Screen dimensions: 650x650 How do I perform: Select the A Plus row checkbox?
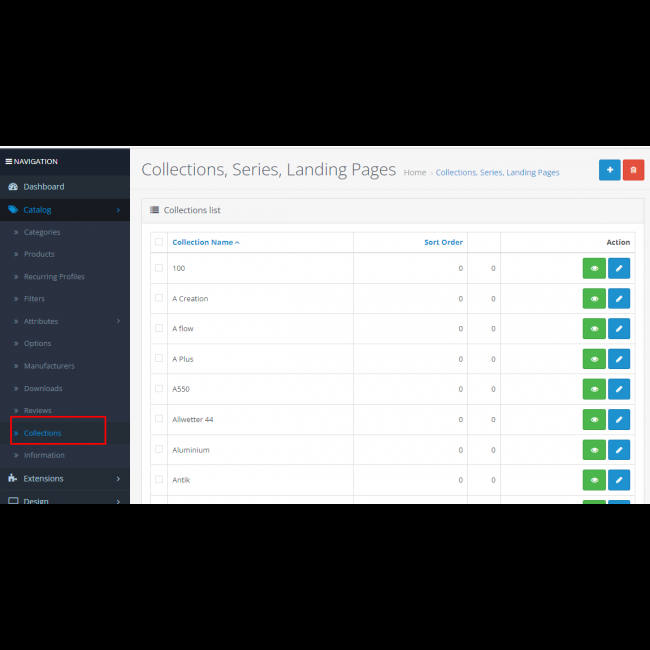tap(159, 358)
